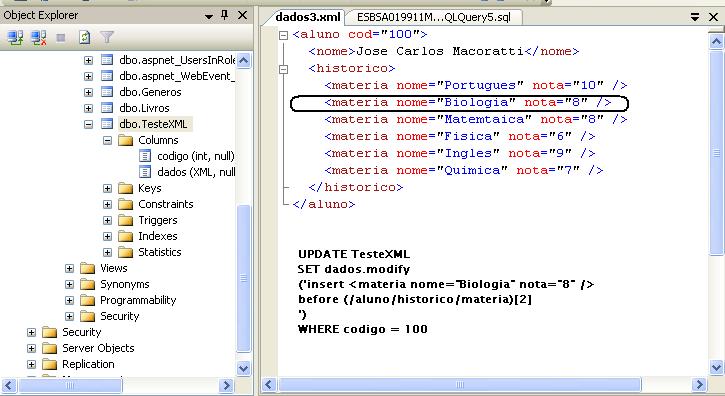Viewport: 725px width, 396px height.
Task: Click the Replication folder icon
Action: (x=49, y=364)
